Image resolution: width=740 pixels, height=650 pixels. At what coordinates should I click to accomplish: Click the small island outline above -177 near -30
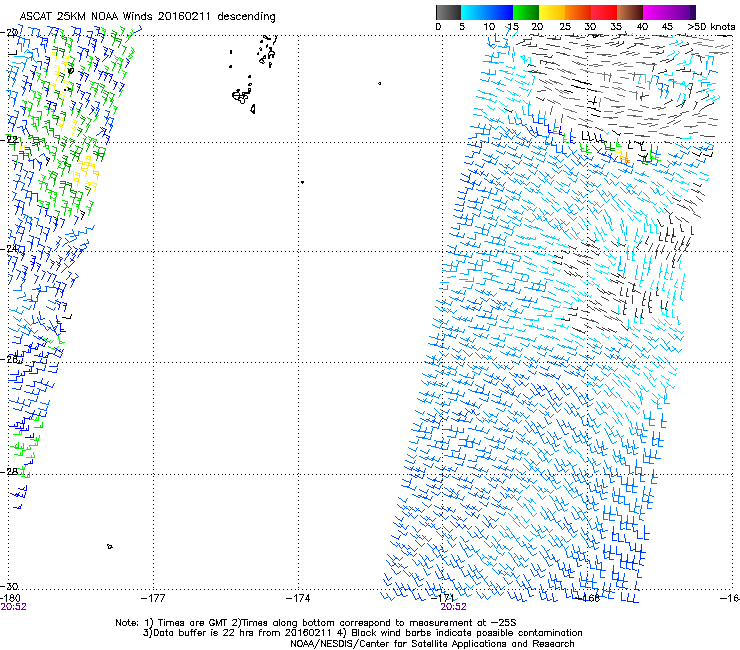109,547
